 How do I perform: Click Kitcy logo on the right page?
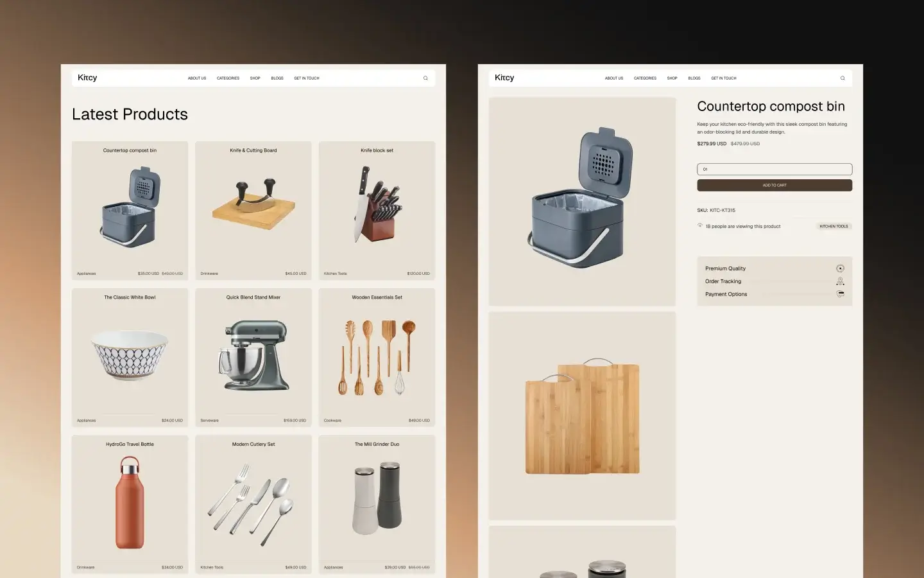(x=504, y=78)
